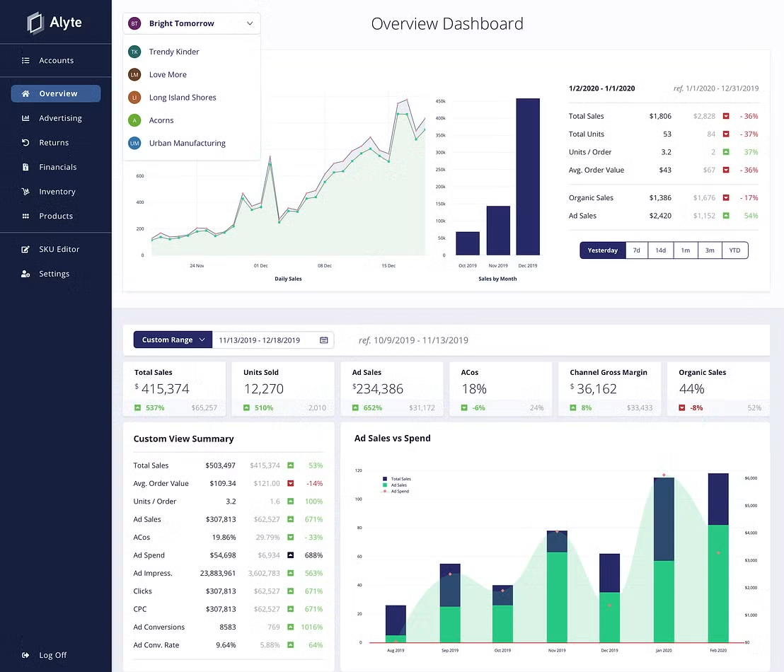The image size is (784, 672).
Task: Open Settings from the sidebar
Action: pyautogui.click(x=54, y=274)
